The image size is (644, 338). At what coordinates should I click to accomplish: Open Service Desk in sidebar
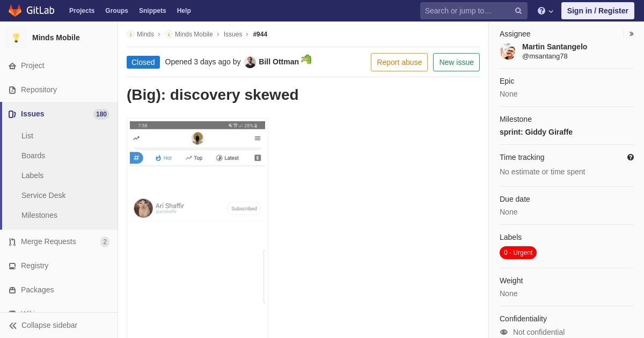pyautogui.click(x=43, y=195)
